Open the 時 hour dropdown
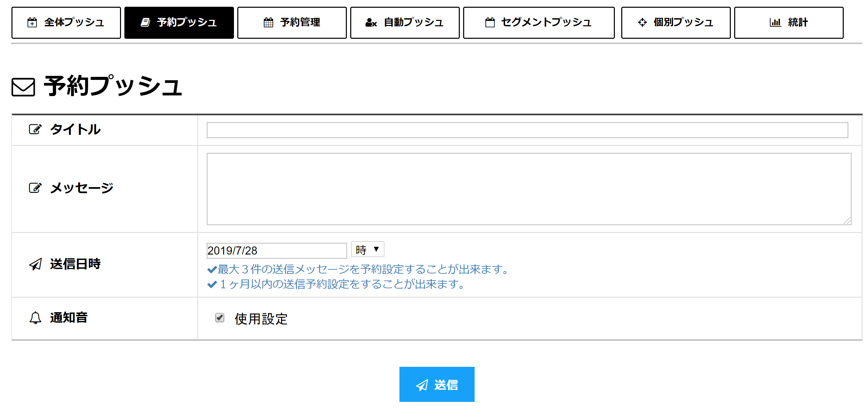The height and width of the screenshot is (414, 868). pyautogui.click(x=367, y=249)
